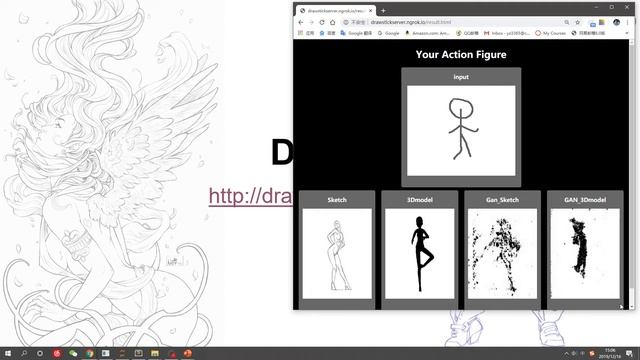Select the drawstickserver tab
The height and width of the screenshot is (360, 640).
(336, 11)
